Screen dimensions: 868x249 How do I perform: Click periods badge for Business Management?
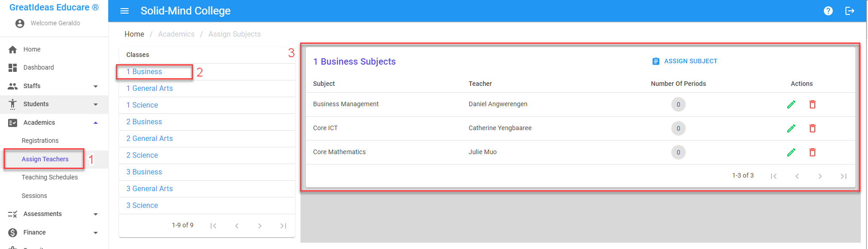(679, 104)
